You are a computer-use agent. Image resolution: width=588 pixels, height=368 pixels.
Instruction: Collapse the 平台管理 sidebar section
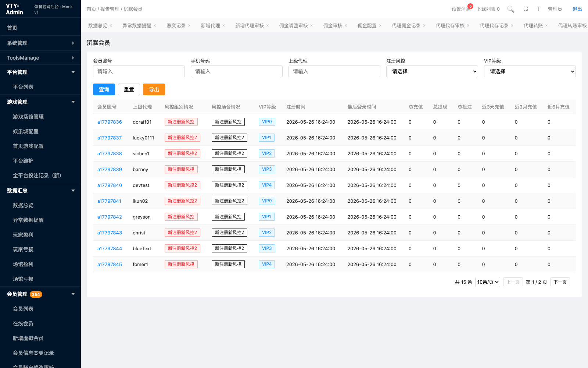[40, 72]
